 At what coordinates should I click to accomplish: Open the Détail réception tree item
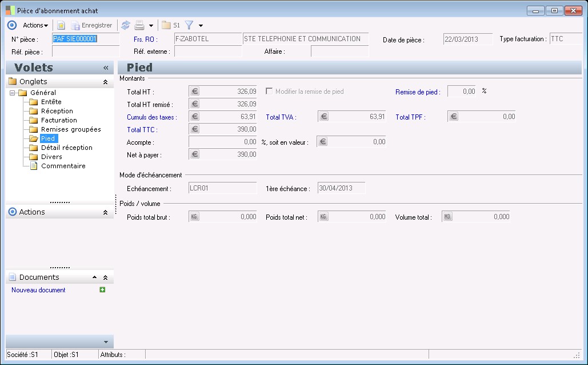click(x=66, y=148)
